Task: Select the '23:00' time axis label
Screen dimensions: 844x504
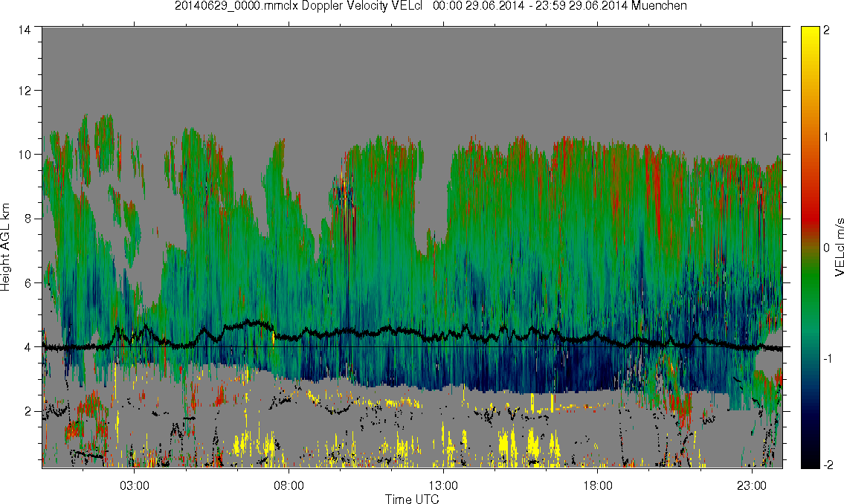Action: [x=751, y=485]
